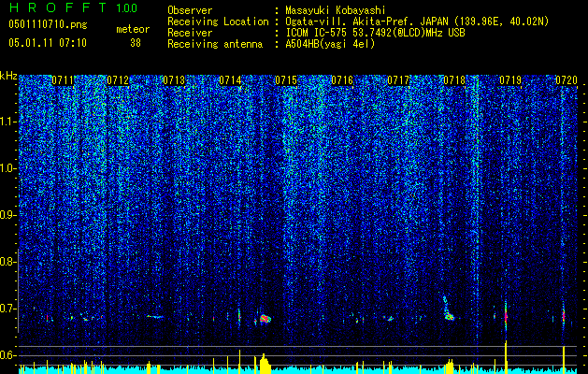
Task: Click the 0712 time marker
Action: pyautogui.click(x=118, y=80)
